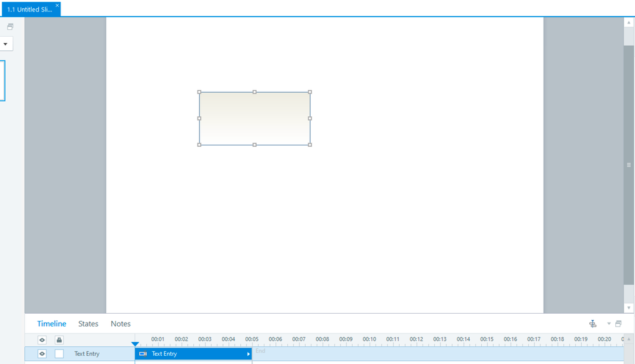
Task: Click the timeline playhead marker
Action: pos(135,344)
